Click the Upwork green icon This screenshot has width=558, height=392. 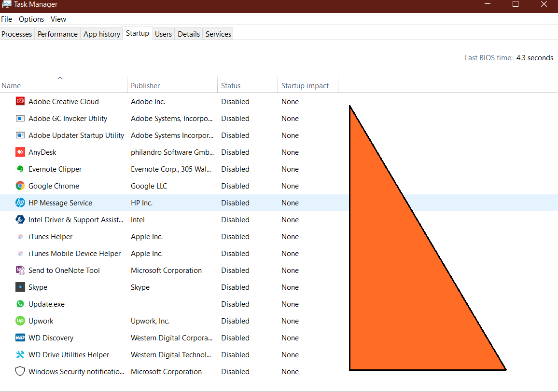[x=20, y=321]
